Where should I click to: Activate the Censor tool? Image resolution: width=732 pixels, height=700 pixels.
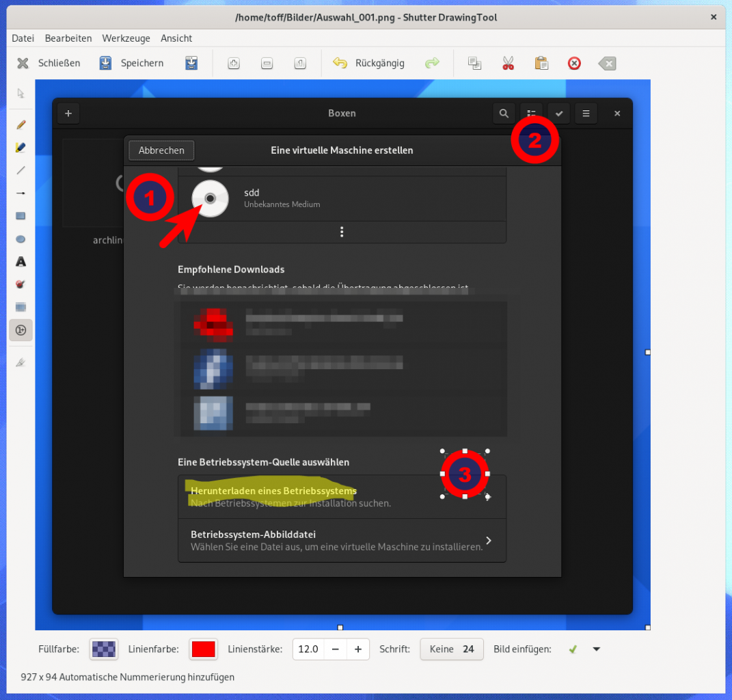click(21, 284)
